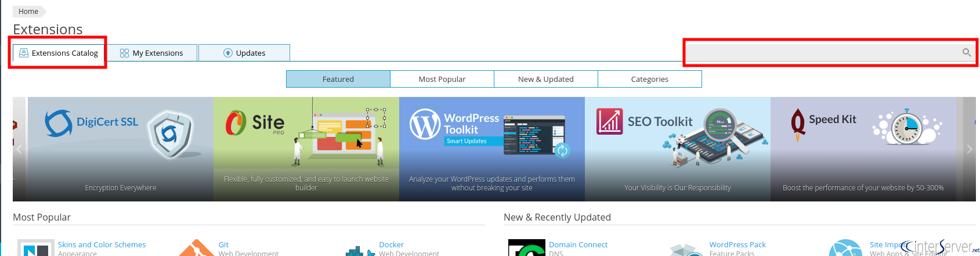
Task: Open the Git extension link
Action: click(223, 245)
